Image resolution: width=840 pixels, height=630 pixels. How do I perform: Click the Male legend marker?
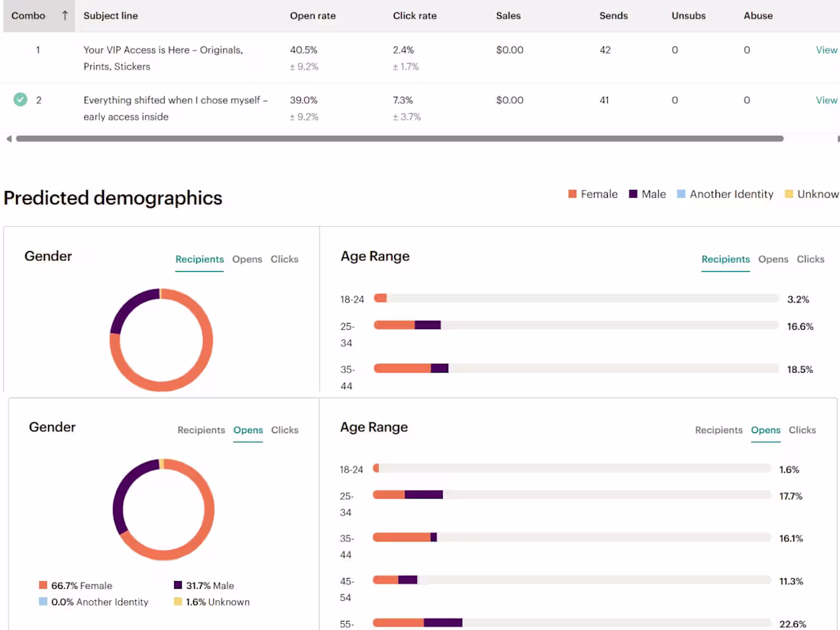[x=632, y=194]
